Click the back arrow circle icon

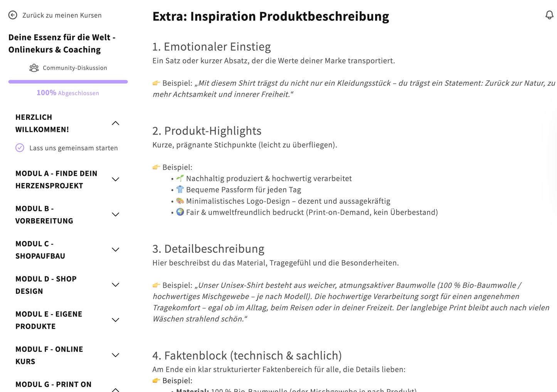click(13, 15)
